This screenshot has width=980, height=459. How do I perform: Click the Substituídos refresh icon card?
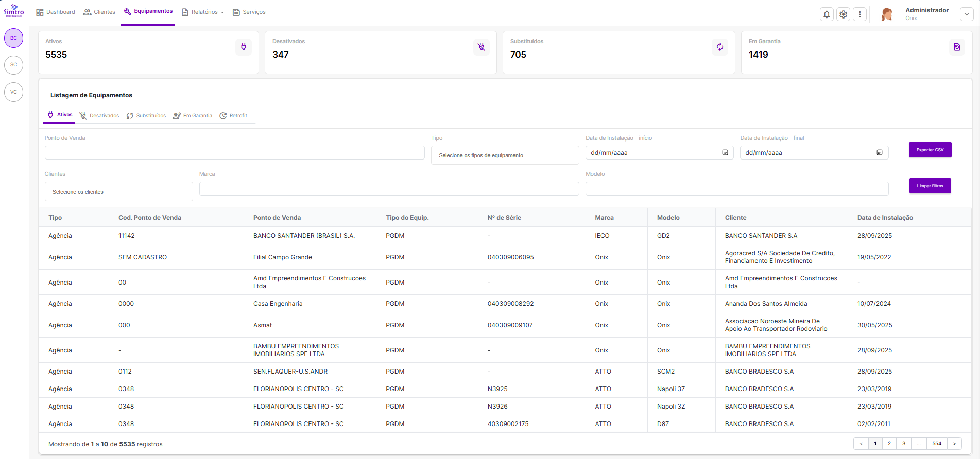tap(719, 47)
